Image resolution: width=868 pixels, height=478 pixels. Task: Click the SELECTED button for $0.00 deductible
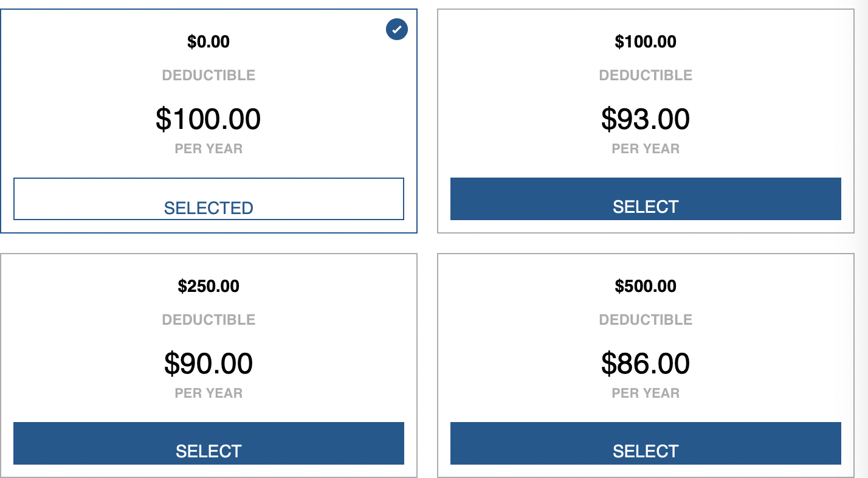point(208,199)
